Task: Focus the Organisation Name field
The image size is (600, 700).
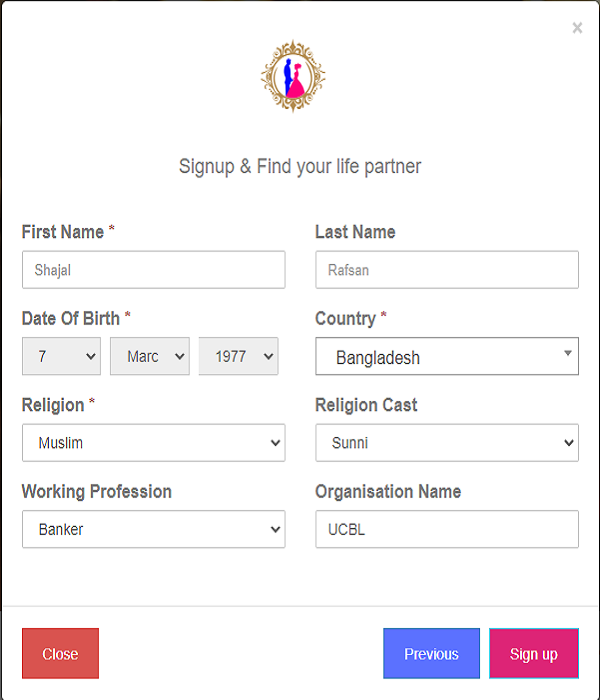Action: tap(446, 530)
